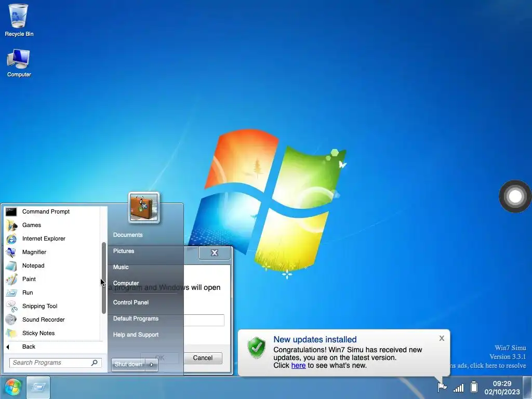The height and width of the screenshot is (399, 532).
Task: Tap the floating circular assistive button
Action: coord(515,196)
